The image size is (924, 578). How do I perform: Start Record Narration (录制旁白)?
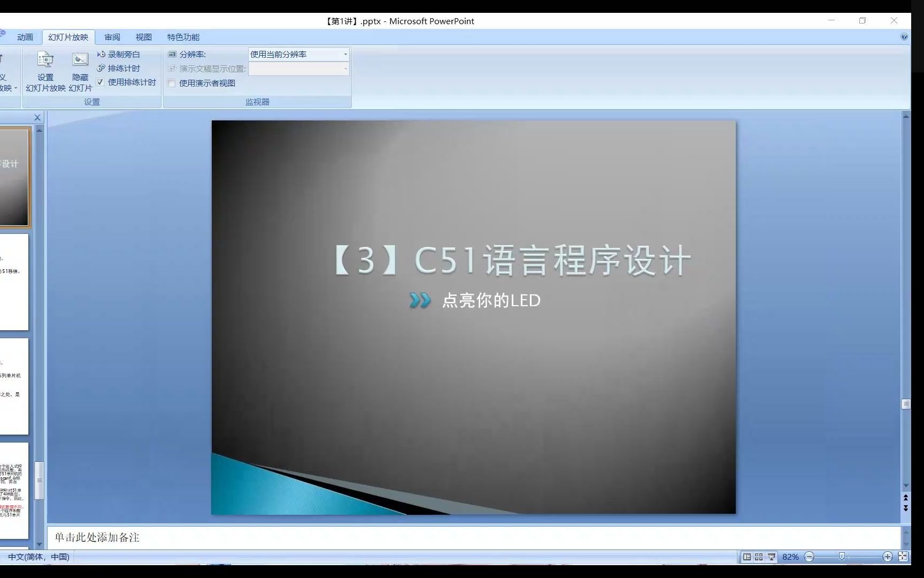pyautogui.click(x=119, y=54)
